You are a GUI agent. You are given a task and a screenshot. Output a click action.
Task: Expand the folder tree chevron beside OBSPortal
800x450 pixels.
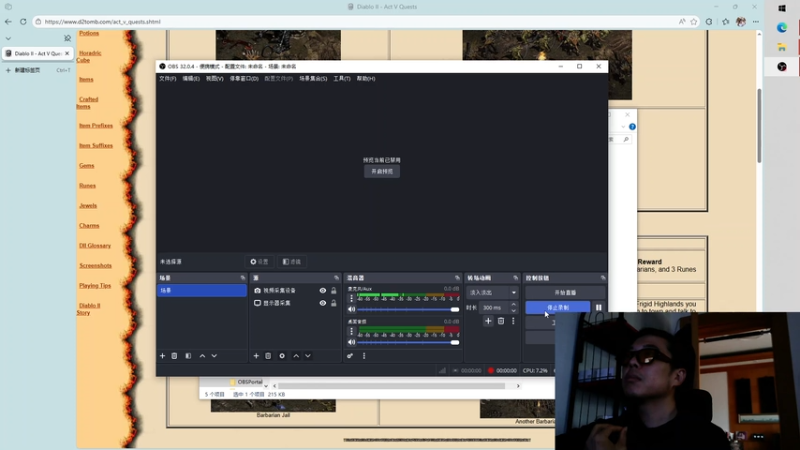pos(266,386)
